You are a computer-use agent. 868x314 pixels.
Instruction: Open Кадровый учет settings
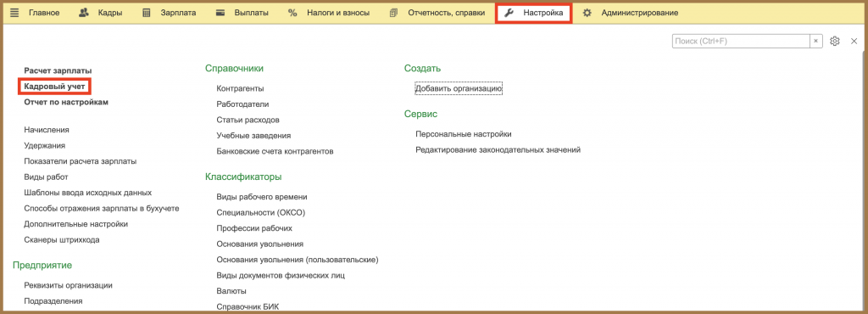point(54,87)
